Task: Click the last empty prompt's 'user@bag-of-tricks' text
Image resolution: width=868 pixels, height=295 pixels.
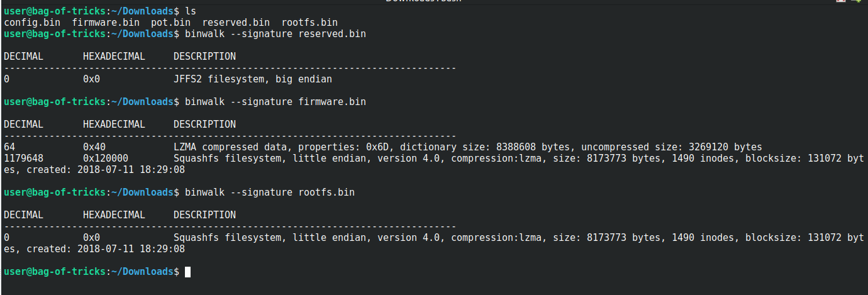Action: point(54,272)
